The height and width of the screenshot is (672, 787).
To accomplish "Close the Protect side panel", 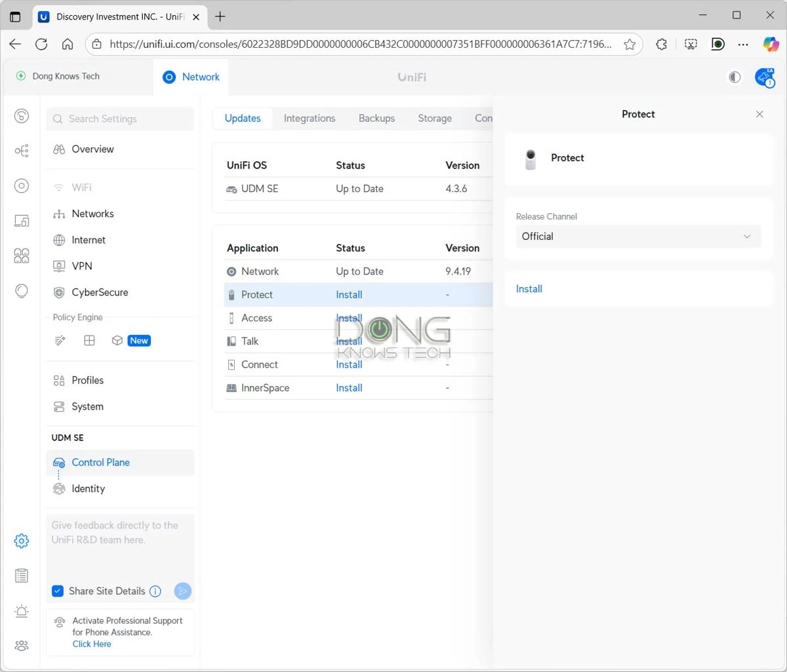I will pyautogui.click(x=759, y=114).
